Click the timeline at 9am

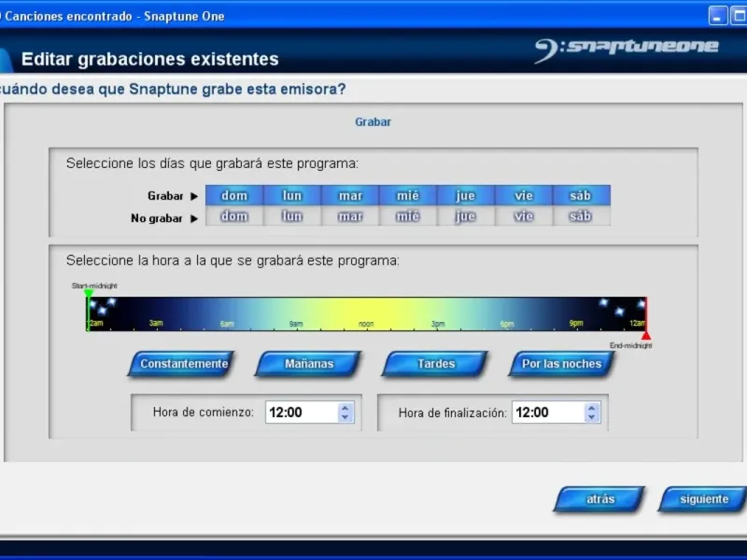296,324
